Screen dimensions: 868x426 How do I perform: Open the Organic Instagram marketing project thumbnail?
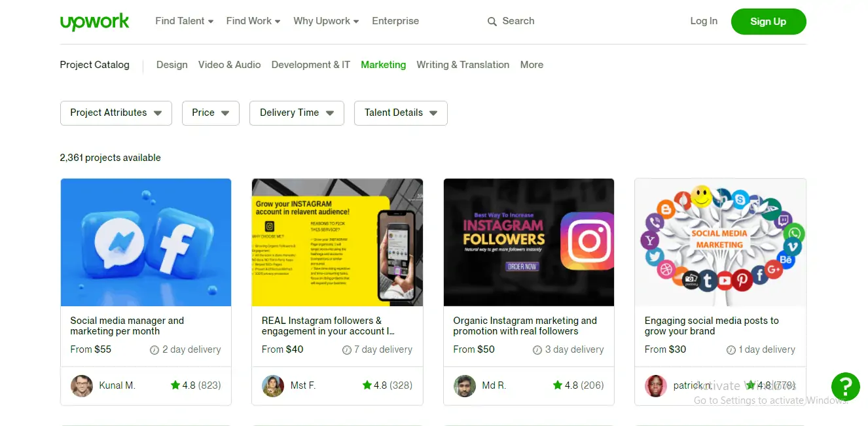pyautogui.click(x=528, y=242)
